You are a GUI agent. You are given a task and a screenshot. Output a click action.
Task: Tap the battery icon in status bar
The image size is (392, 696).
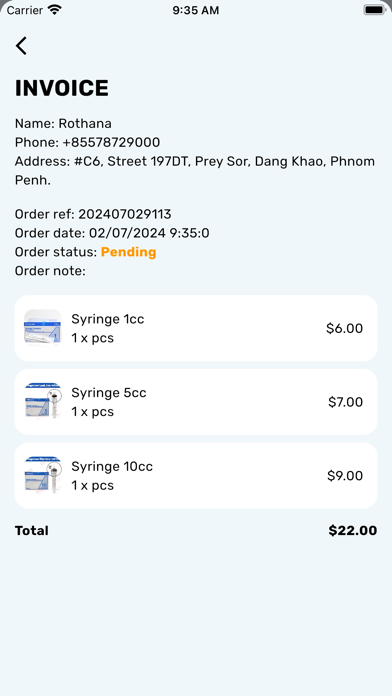(x=374, y=10)
